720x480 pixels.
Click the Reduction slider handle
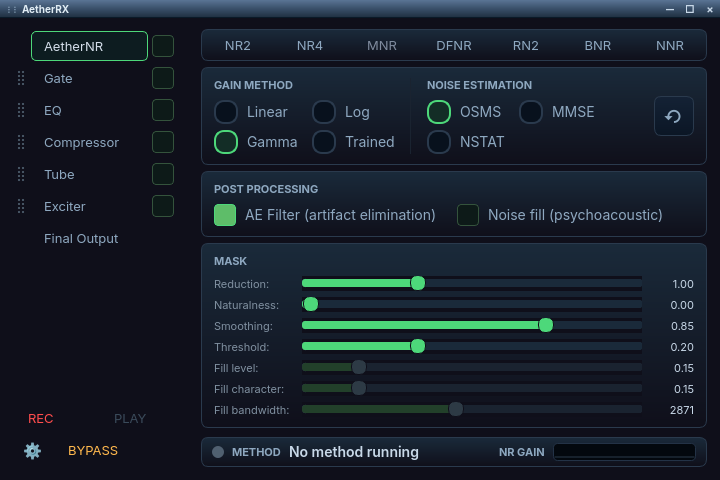[x=418, y=283]
